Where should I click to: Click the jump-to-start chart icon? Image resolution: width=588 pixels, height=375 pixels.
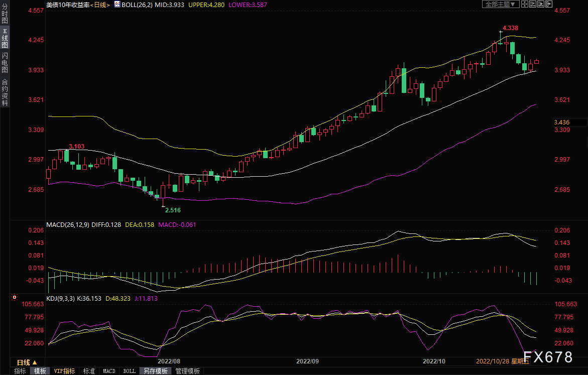click(533, 4)
